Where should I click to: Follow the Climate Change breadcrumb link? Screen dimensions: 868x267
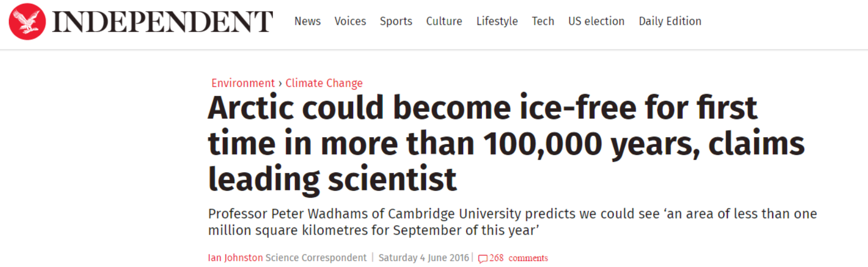pyautogui.click(x=324, y=83)
